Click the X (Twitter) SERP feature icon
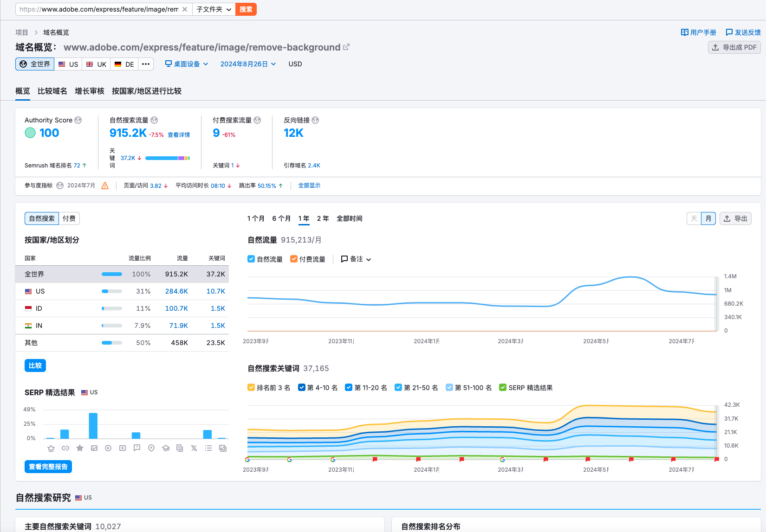 point(194,448)
